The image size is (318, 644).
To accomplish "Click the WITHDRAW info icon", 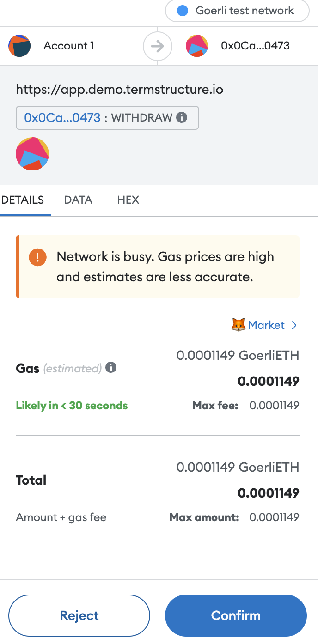I will pyautogui.click(x=182, y=117).
